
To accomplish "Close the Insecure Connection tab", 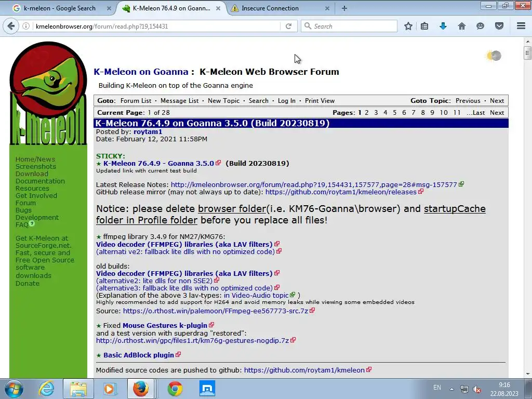I will [x=327, y=8].
